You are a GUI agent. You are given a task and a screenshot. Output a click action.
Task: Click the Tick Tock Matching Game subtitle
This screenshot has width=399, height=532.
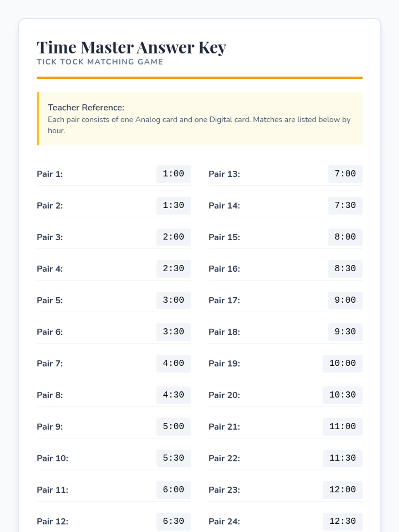pos(100,62)
